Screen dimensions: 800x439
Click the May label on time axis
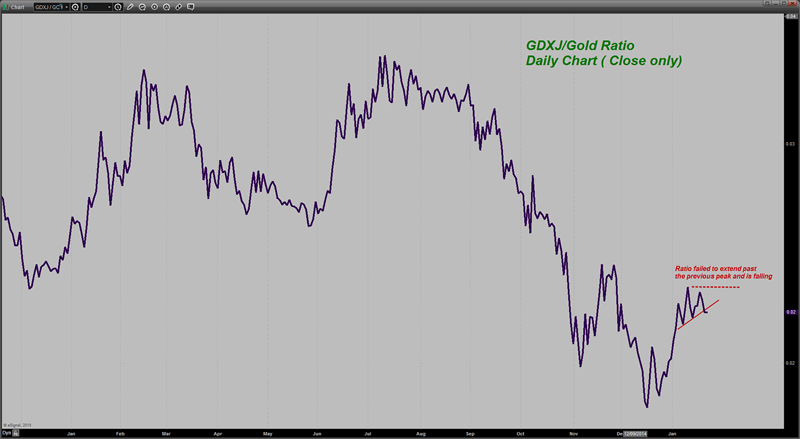[268, 434]
